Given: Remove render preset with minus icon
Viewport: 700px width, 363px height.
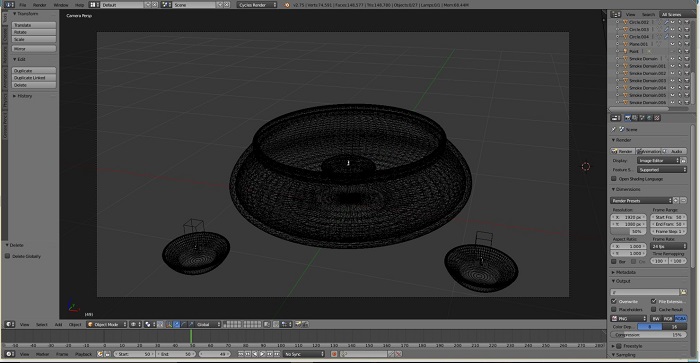Looking at the screenshot, I should tap(683, 200).
